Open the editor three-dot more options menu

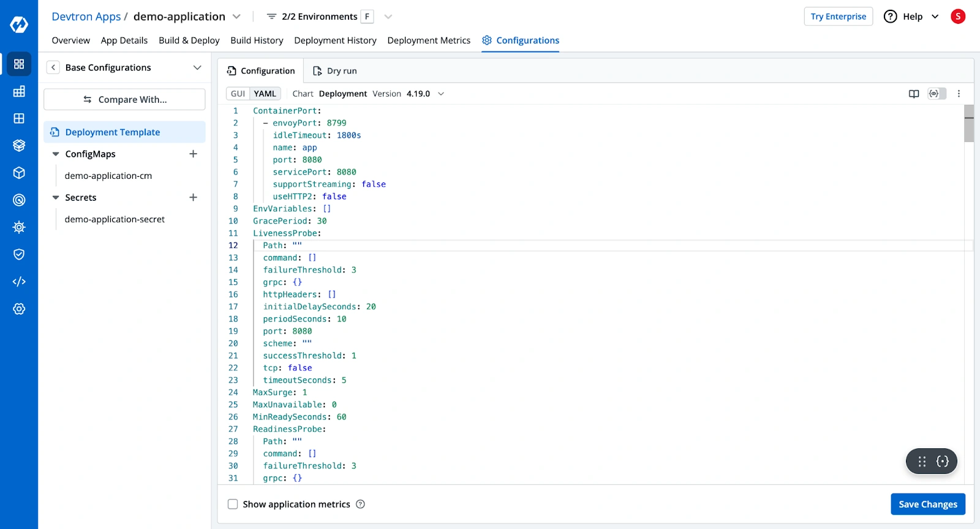959,94
